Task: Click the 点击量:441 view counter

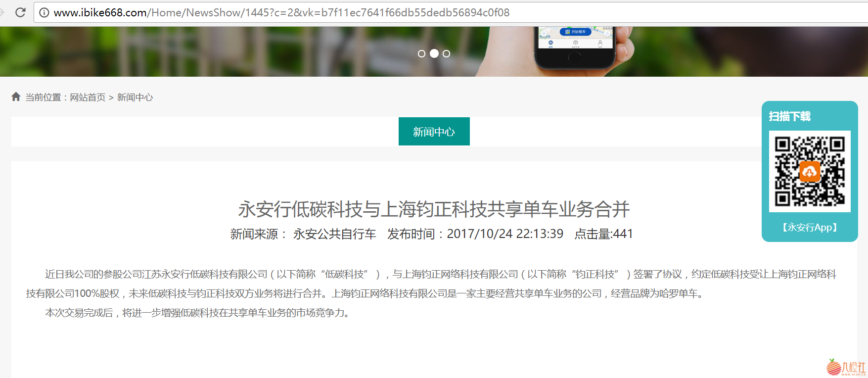Action: [x=603, y=234]
